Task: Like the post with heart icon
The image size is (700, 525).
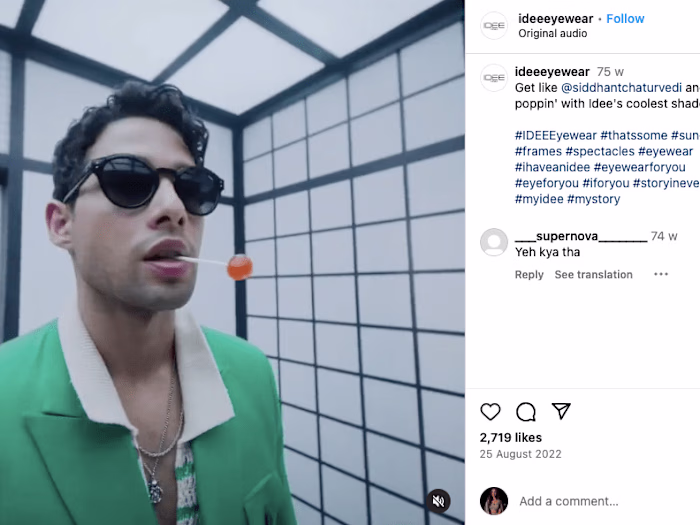Action: [490, 412]
